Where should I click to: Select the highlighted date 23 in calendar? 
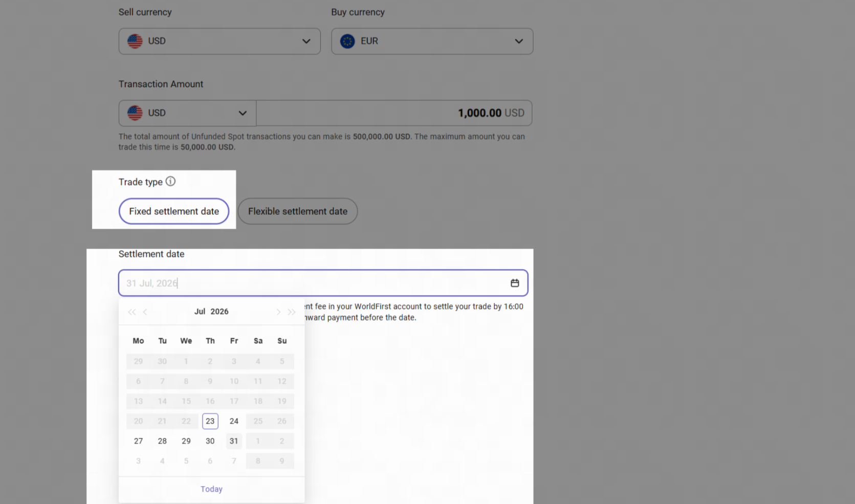pyautogui.click(x=210, y=421)
